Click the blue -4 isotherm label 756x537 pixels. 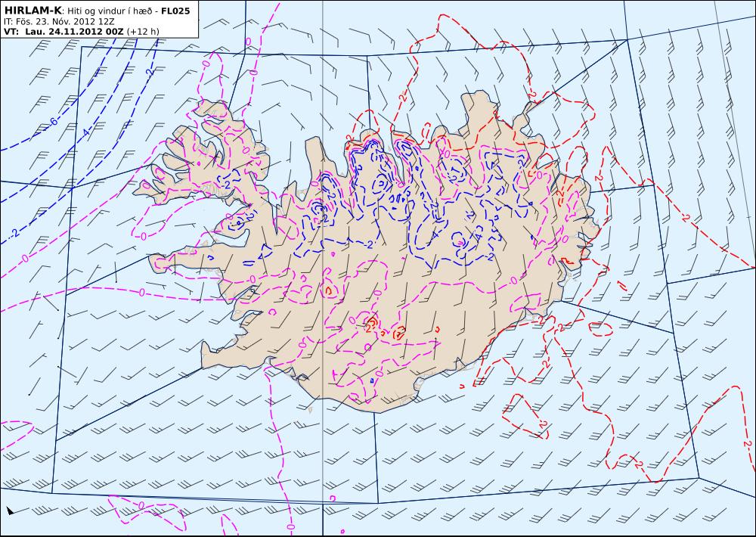(85, 132)
